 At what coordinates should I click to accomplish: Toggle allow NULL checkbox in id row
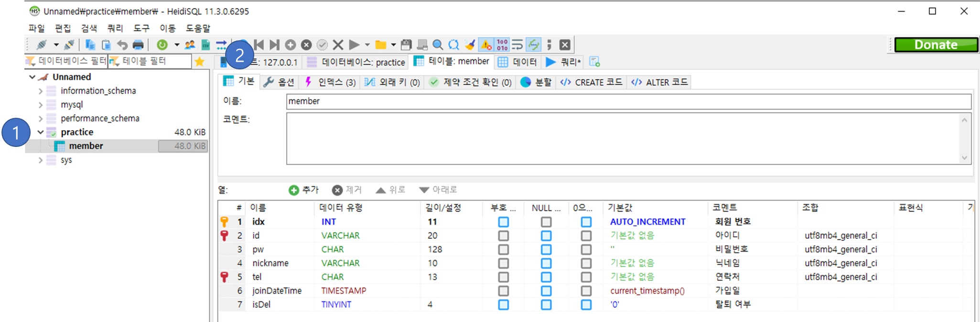(546, 236)
